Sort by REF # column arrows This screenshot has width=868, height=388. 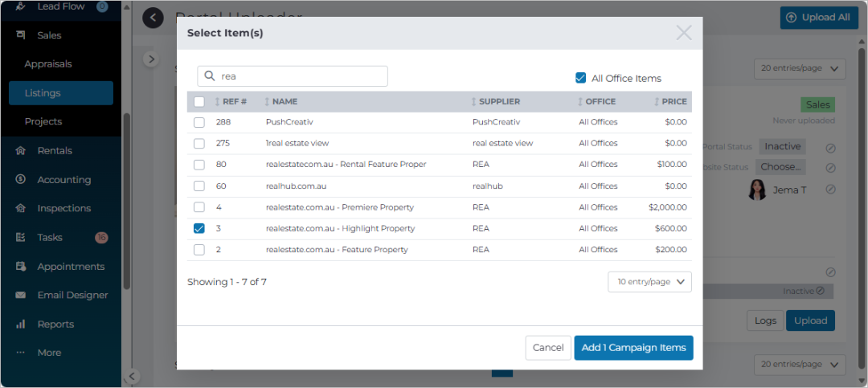(x=218, y=102)
